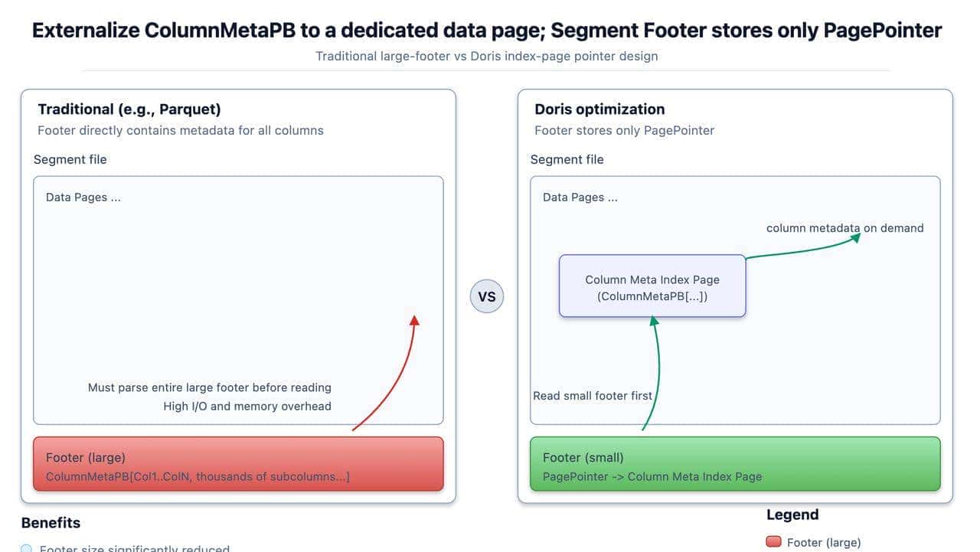Click the 'PagePointer -> Column Meta Index Page' text

652,476
